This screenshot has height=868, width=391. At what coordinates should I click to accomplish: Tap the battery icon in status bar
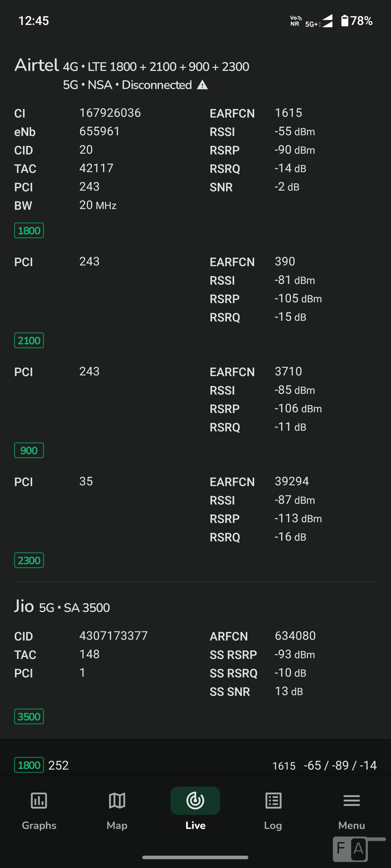pos(345,21)
